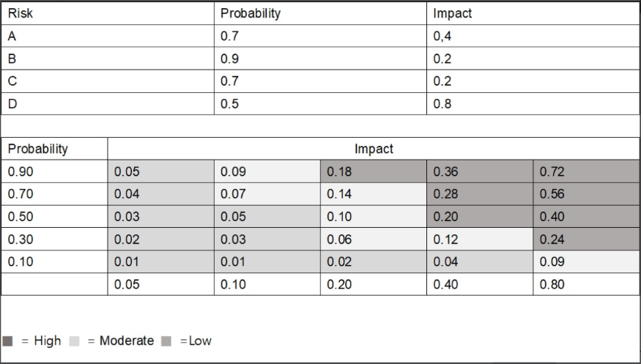Click the matrix cell showing 0.72
The width and height of the screenshot is (641, 364).
point(585,171)
